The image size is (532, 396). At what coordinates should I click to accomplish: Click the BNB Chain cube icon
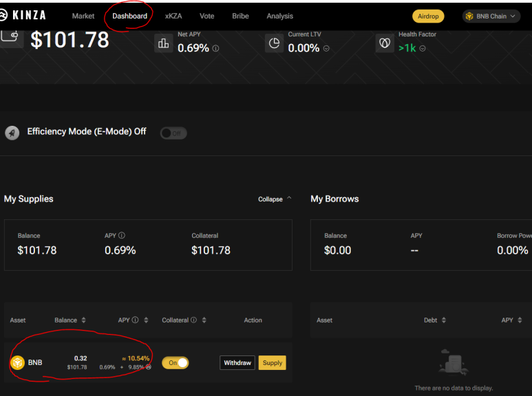click(x=469, y=16)
